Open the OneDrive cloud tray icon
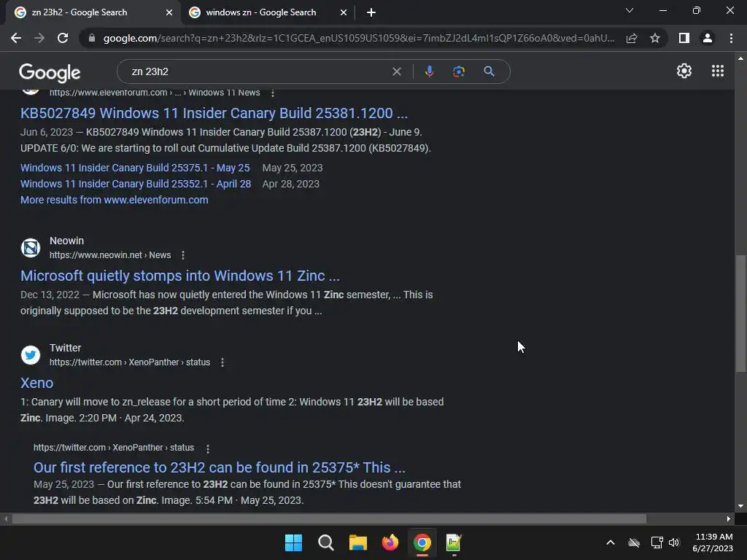The image size is (747, 560). click(x=634, y=542)
